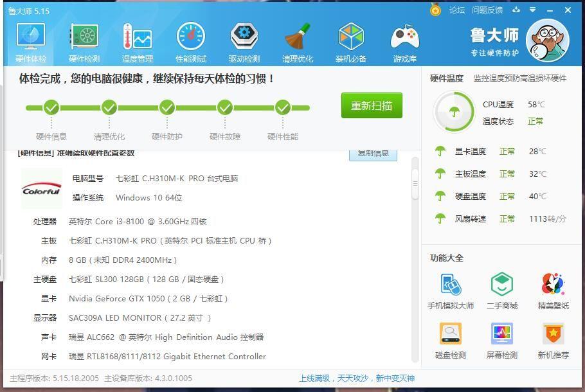Select the 清理优化 step checkmark
The image size is (585, 392).
pyautogui.click(x=109, y=108)
